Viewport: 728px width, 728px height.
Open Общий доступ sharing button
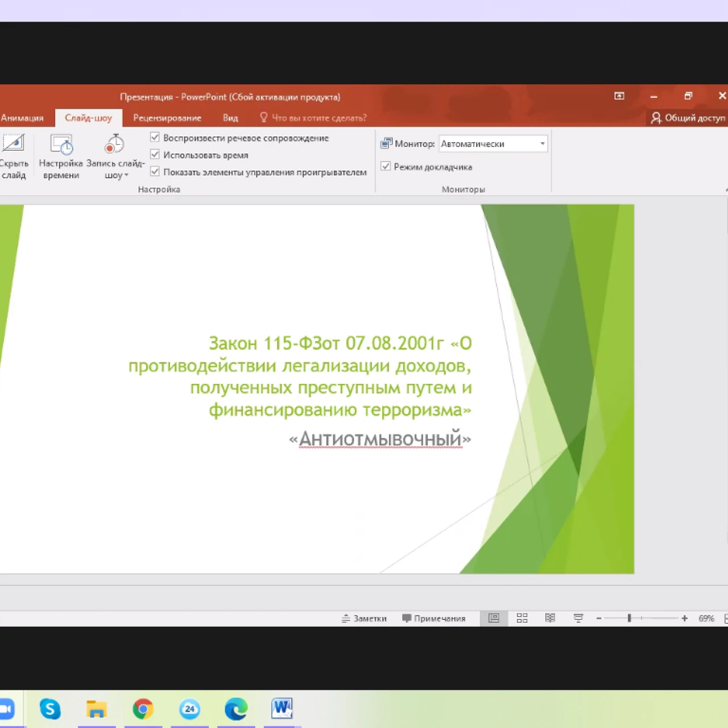(x=689, y=118)
